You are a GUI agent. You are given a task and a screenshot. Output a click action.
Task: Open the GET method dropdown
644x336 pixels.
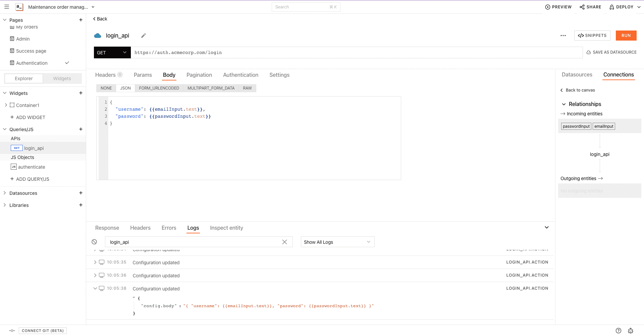pyautogui.click(x=112, y=53)
